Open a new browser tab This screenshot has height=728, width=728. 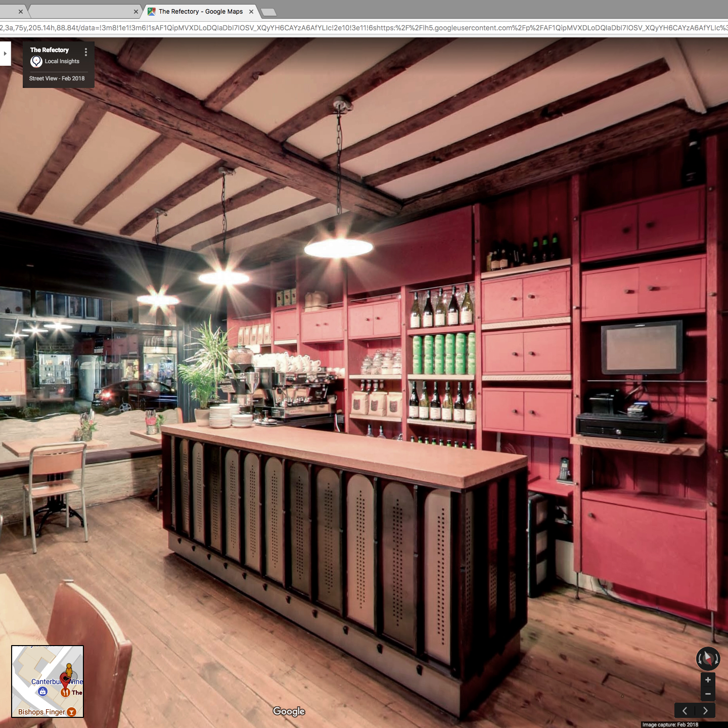[x=268, y=12]
